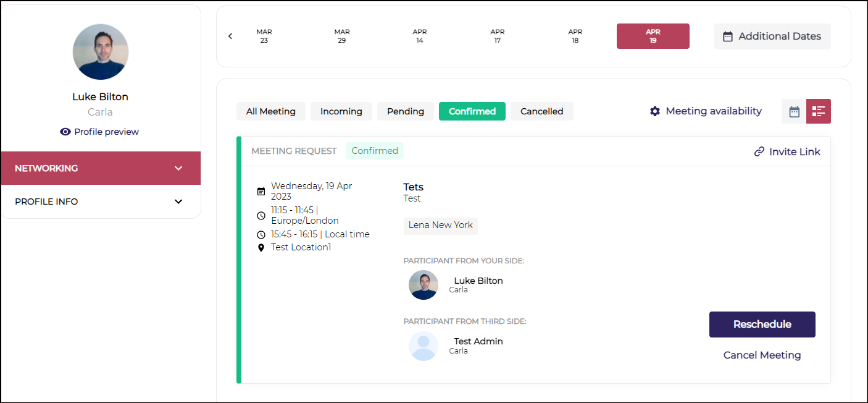Open Luke Bilton's sidebar profile photo
Image resolution: width=868 pixels, height=403 pixels.
tap(101, 52)
